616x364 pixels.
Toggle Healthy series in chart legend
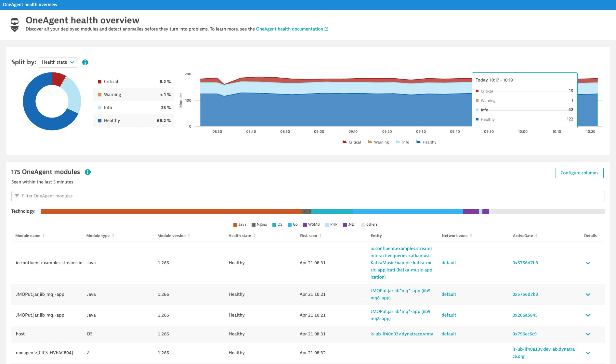pyautogui.click(x=426, y=142)
